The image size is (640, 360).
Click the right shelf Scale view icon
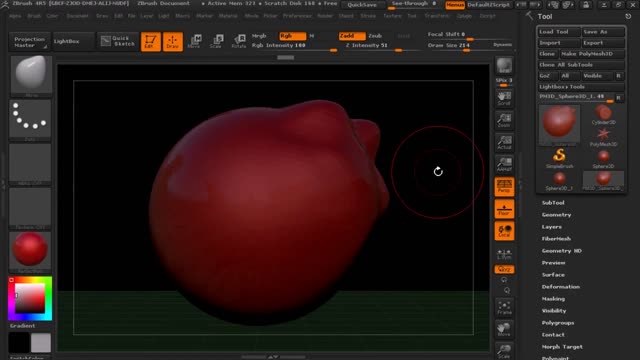click(504, 351)
